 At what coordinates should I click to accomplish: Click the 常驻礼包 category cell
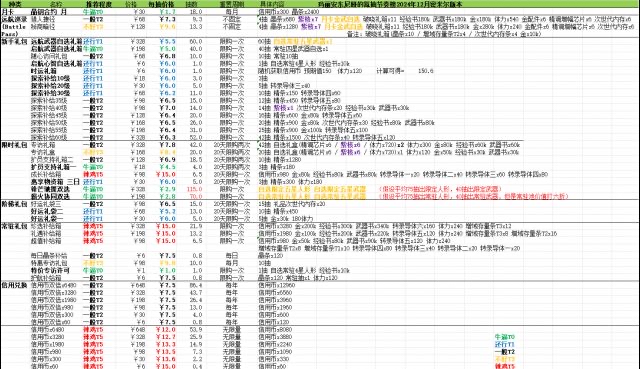[14, 226]
